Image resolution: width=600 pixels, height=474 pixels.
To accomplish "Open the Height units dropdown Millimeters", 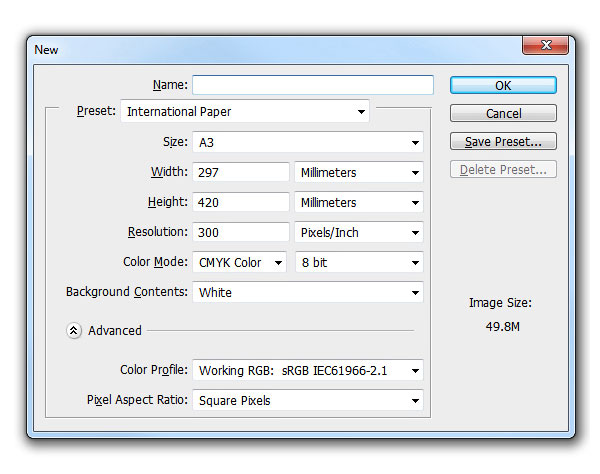I will coord(359,202).
